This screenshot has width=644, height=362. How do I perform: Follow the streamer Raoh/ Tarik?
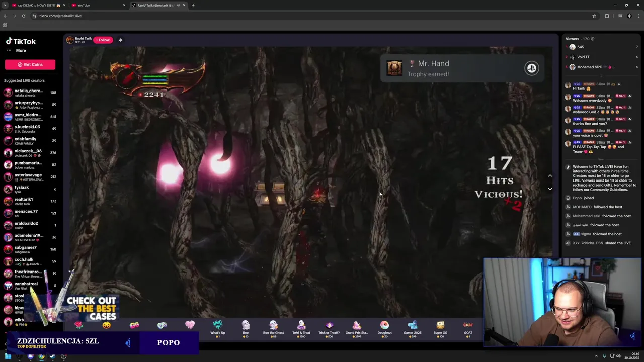(102, 40)
